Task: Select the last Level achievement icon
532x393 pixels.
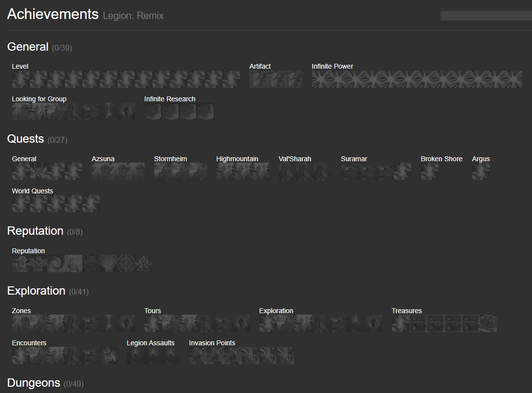Action: coord(231,79)
